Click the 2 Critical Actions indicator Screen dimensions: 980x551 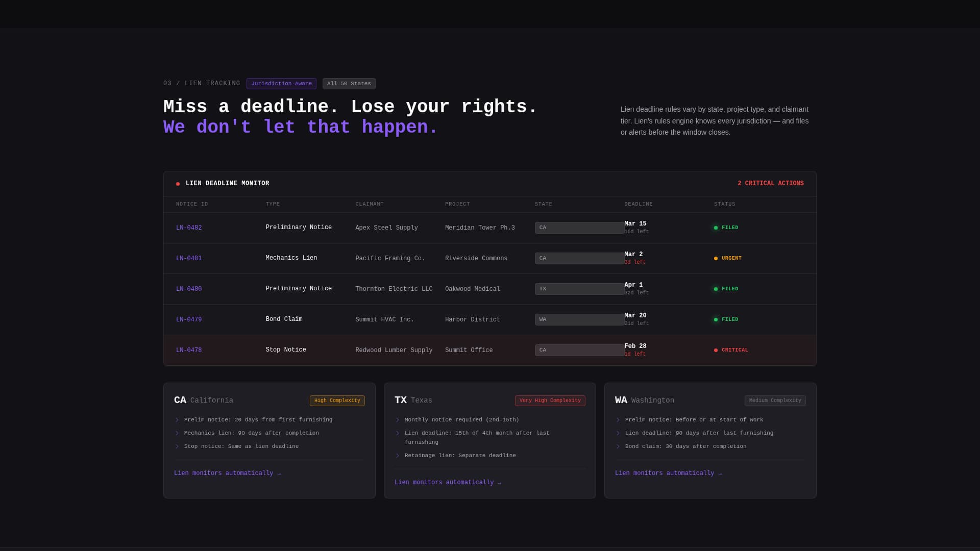tap(770, 184)
